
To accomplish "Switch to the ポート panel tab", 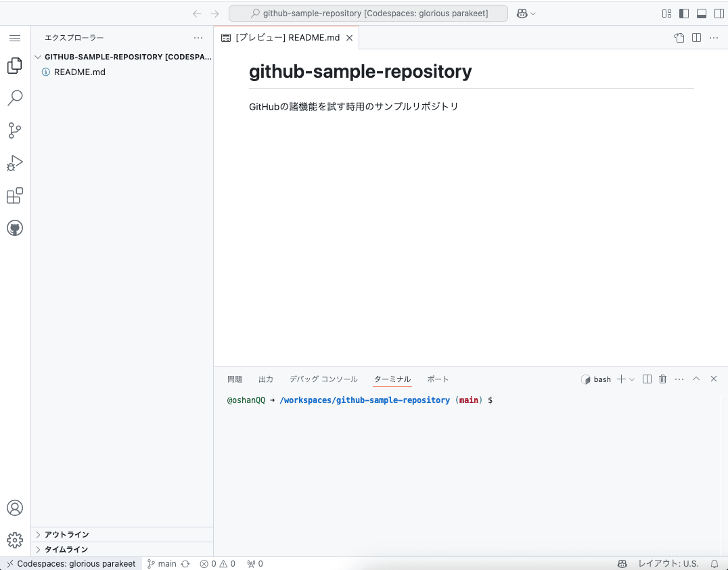I will pos(438,379).
